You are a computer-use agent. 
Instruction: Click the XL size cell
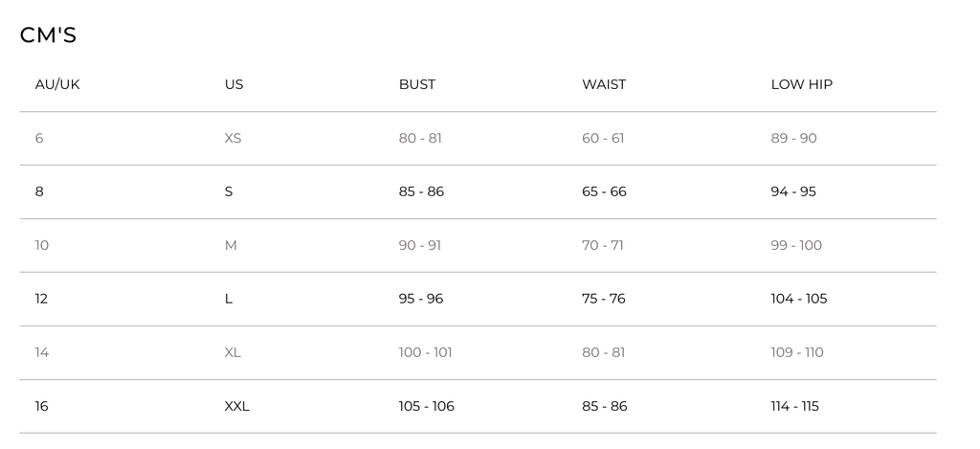point(233,352)
